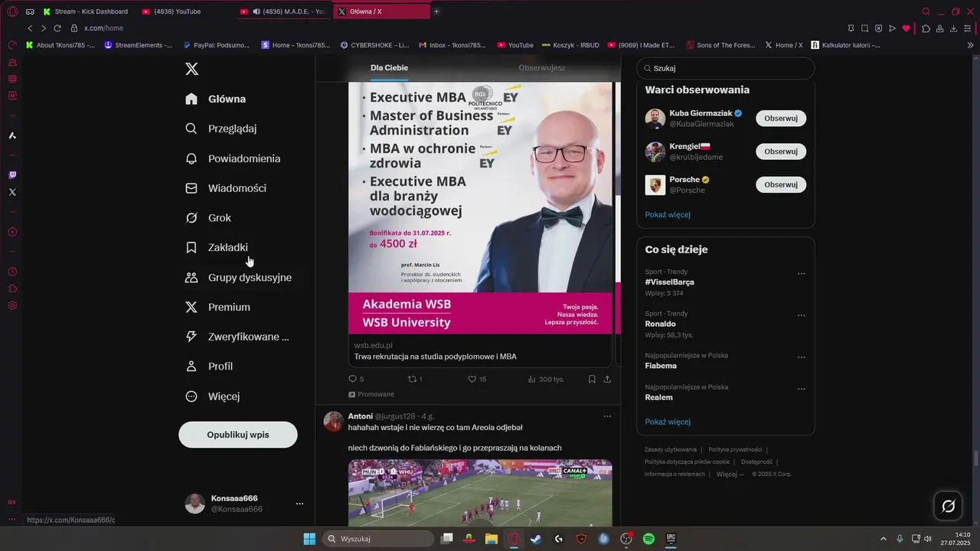Follow Porsche with Obserwuj button

click(781, 184)
